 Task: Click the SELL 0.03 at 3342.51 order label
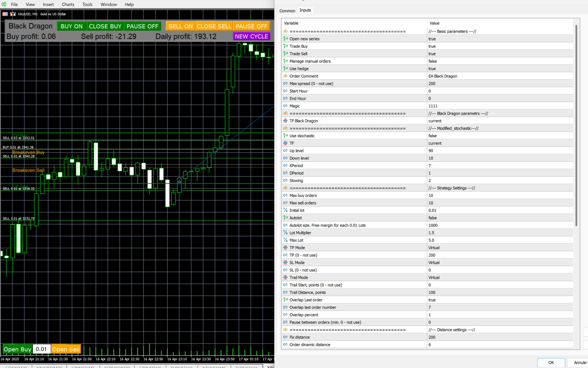coord(18,138)
